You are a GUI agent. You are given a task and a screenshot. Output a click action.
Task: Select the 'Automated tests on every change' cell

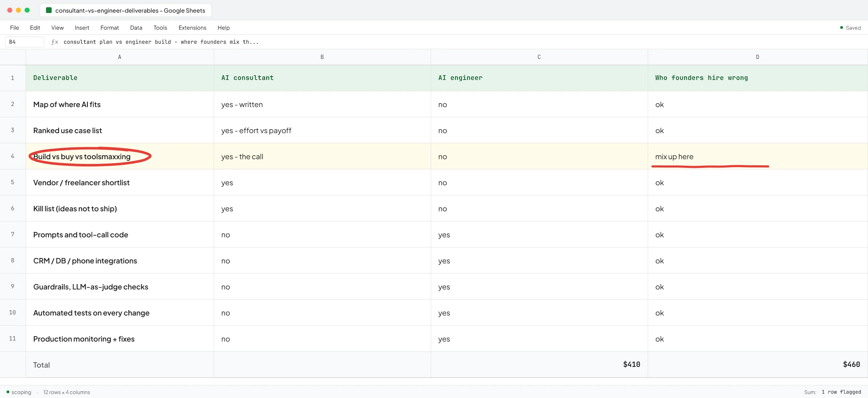click(x=120, y=313)
